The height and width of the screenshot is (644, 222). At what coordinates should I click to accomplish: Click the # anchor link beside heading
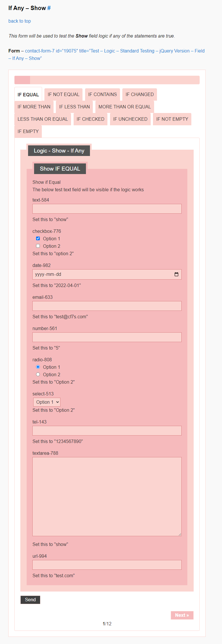pyautogui.click(x=49, y=8)
